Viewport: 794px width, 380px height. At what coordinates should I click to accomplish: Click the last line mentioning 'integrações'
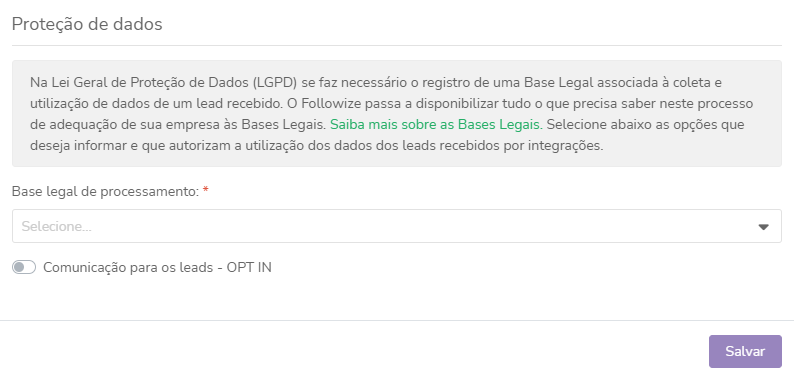coord(316,146)
